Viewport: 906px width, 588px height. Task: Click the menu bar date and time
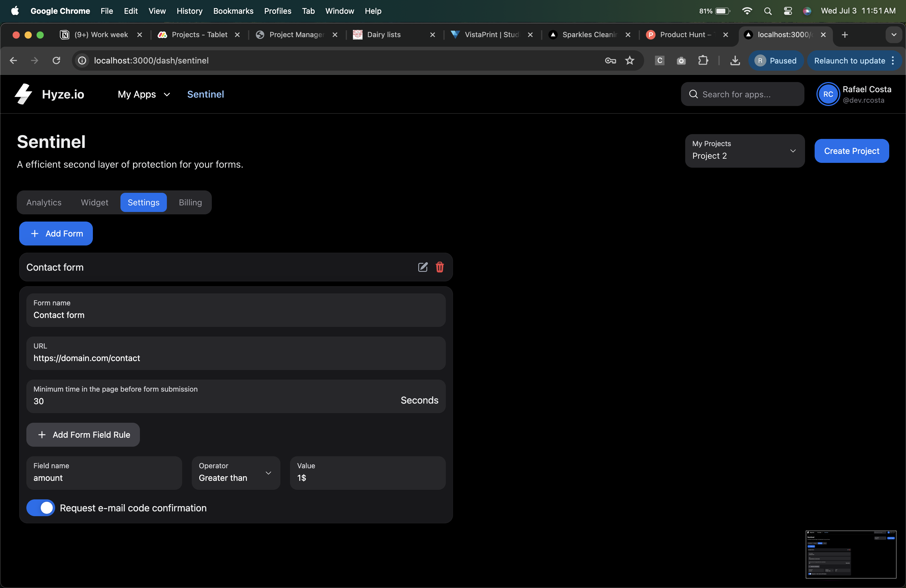click(x=858, y=11)
